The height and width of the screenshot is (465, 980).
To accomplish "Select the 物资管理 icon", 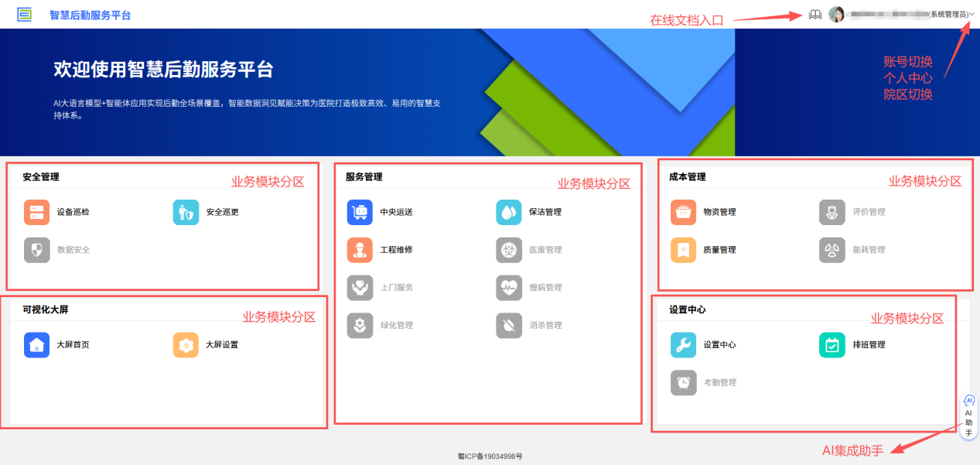I will (x=683, y=211).
